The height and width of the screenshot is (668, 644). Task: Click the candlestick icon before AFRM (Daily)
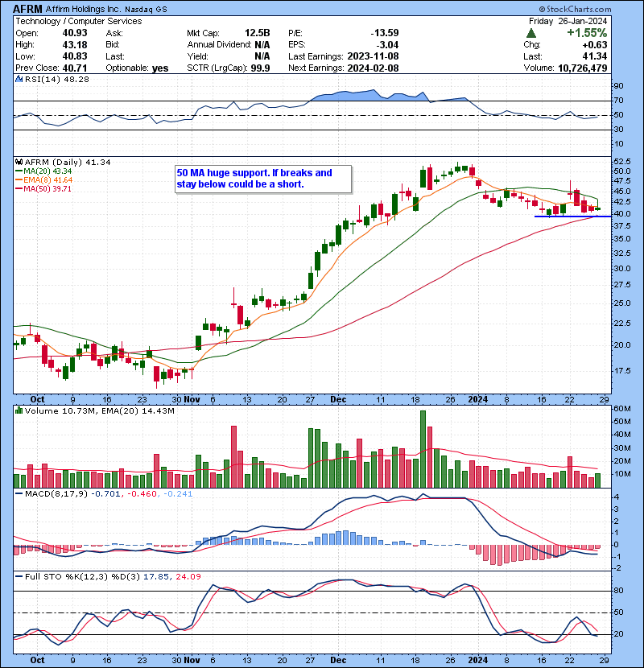[x=19, y=162]
